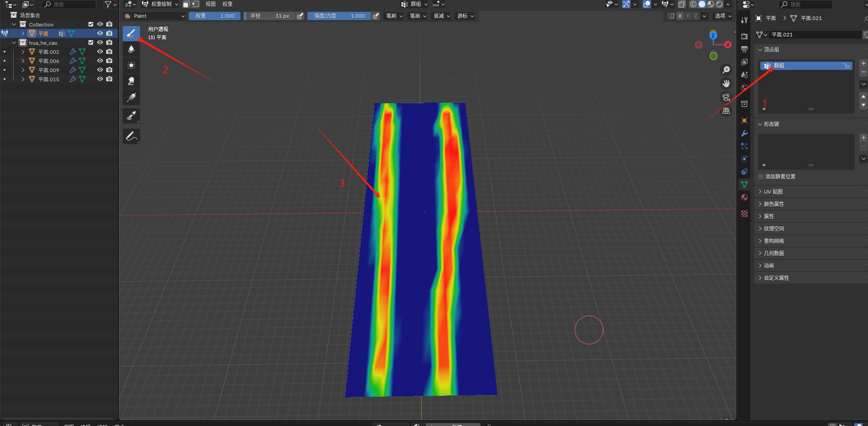Image resolution: width=868 pixels, height=426 pixels.
Task: Hide the 平面.002 object in viewport
Action: pyautogui.click(x=100, y=52)
